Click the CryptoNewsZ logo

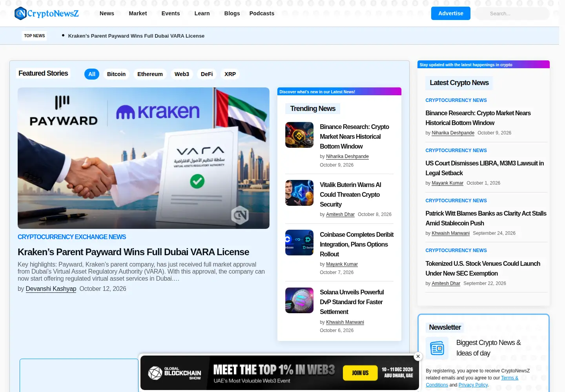point(46,13)
